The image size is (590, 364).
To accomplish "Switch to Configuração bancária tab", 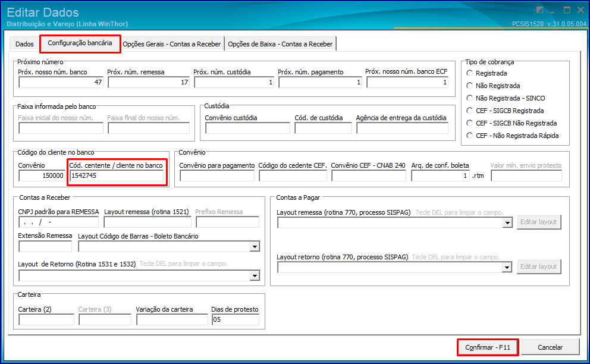I will (x=80, y=43).
